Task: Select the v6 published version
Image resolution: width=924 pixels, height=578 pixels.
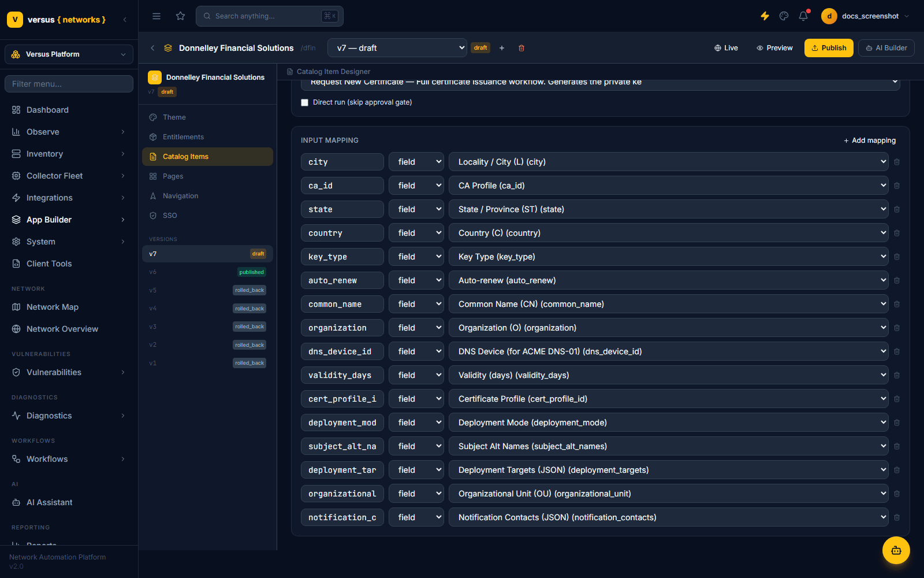Action: tap(207, 272)
